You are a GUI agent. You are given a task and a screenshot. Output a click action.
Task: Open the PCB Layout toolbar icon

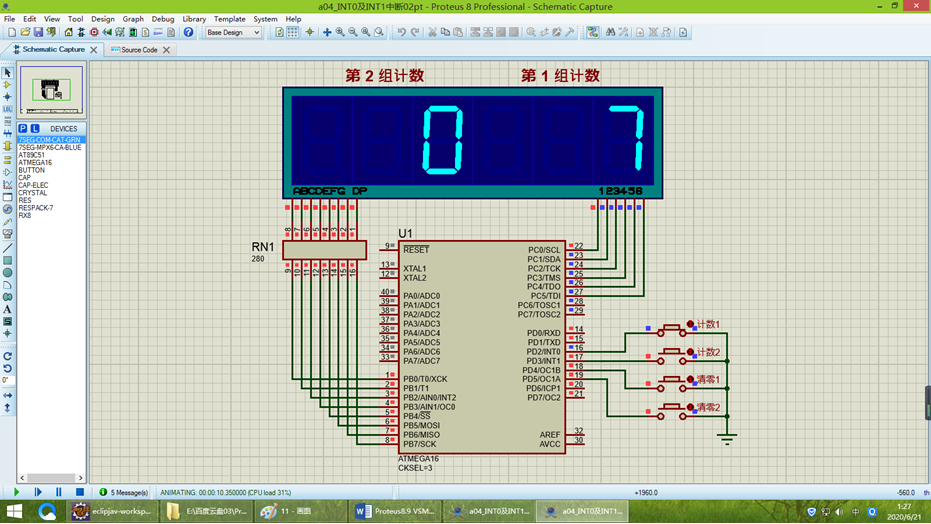pyautogui.click(x=94, y=32)
